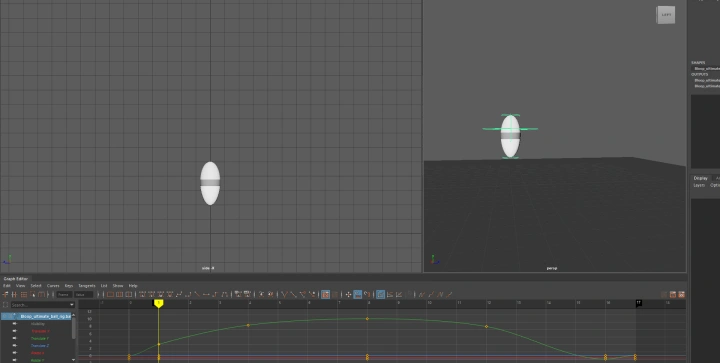
Task: Apply Stepped tangents
Action: pyautogui.click(x=214, y=295)
